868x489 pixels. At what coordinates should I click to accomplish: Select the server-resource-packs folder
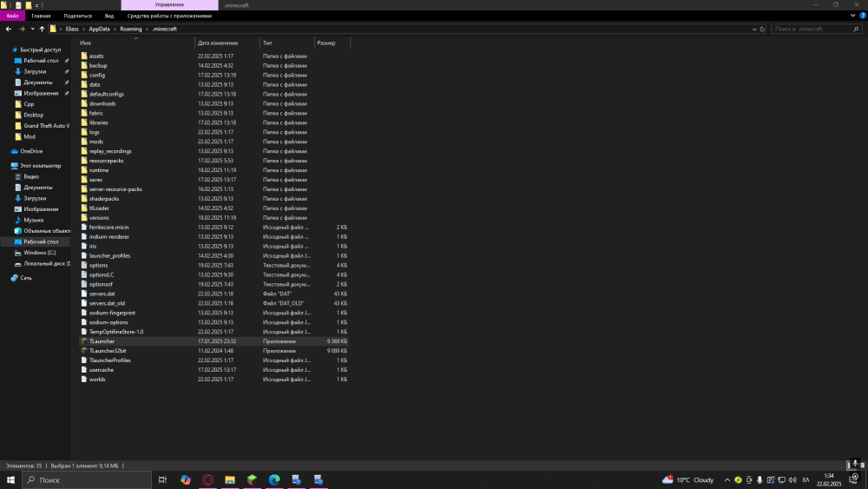point(115,189)
